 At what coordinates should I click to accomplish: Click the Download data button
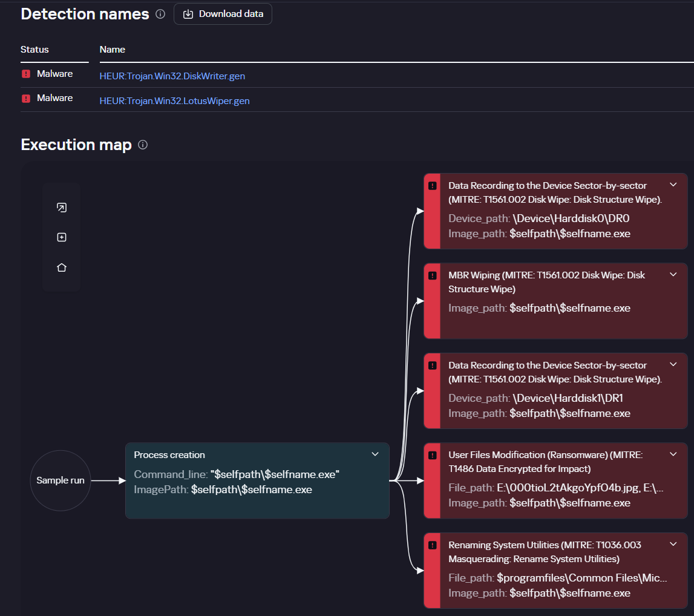click(x=223, y=14)
